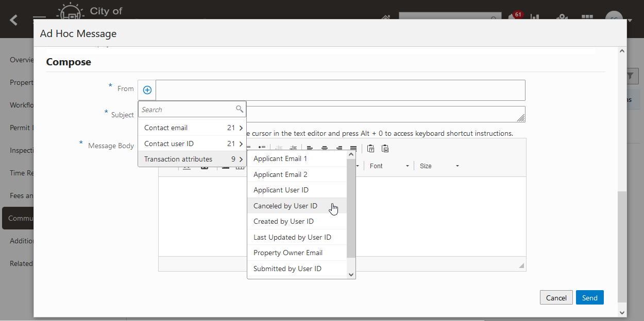The width and height of the screenshot is (644, 321).
Task: Click the Cancel button
Action: (x=556, y=297)
